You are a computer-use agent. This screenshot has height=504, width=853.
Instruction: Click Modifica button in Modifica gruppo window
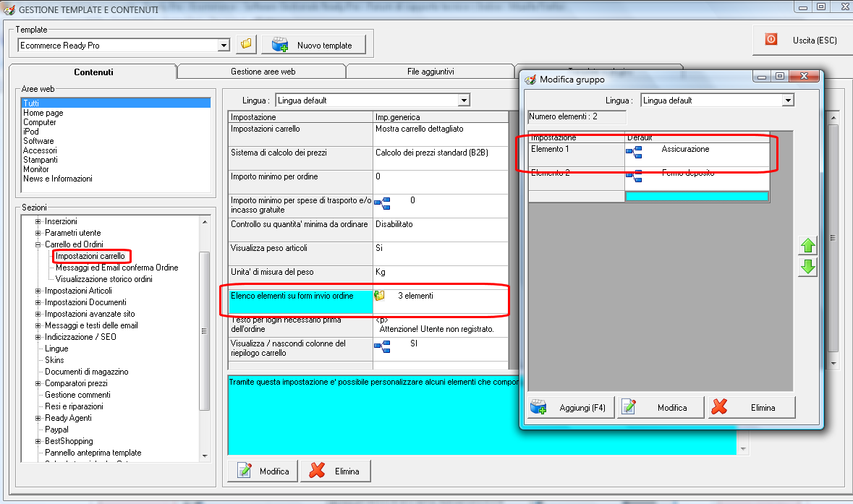click(661, 407)
